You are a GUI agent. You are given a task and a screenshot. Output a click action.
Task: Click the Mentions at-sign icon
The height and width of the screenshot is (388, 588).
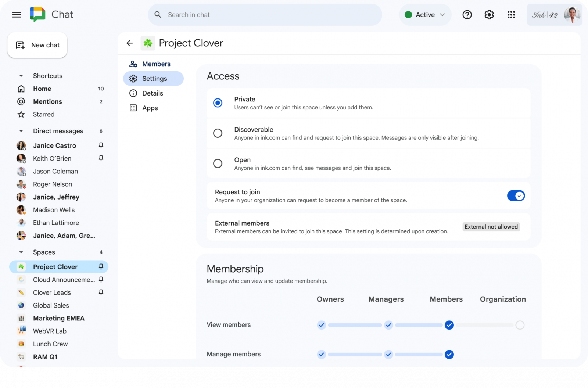21,102
